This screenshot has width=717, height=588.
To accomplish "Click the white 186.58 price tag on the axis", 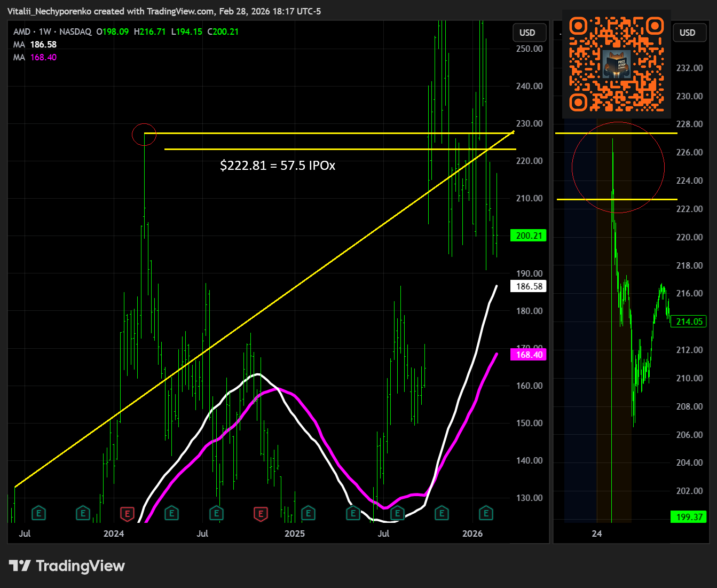I will 529,286.
